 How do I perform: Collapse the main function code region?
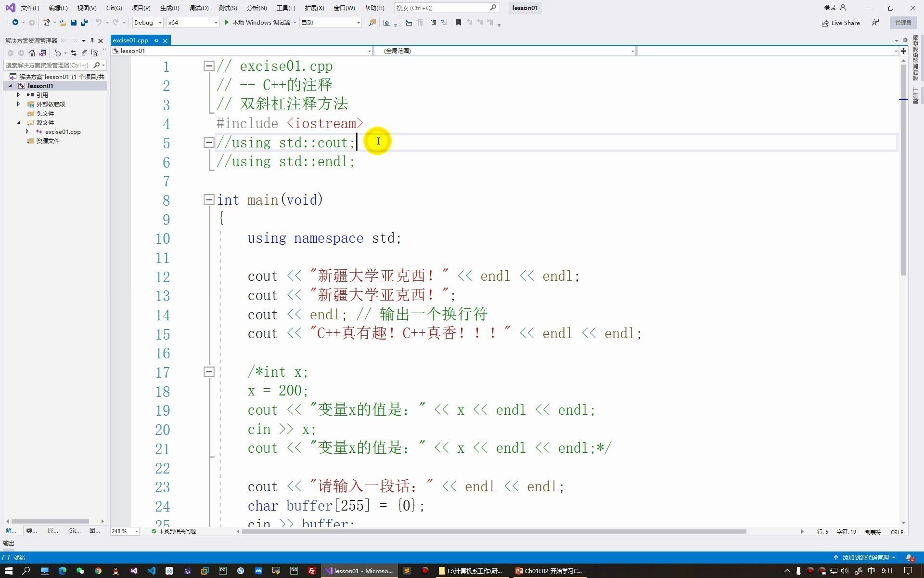tap(209, 200)
